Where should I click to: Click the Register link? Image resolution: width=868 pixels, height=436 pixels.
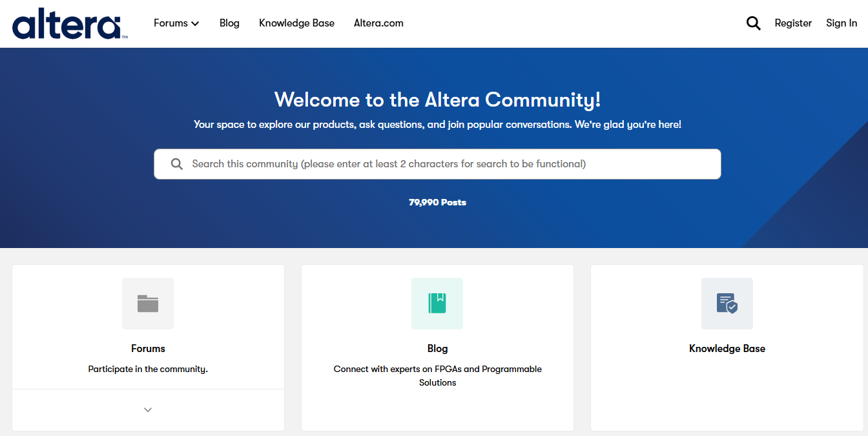pyautogui.click(x=793, y=23)
